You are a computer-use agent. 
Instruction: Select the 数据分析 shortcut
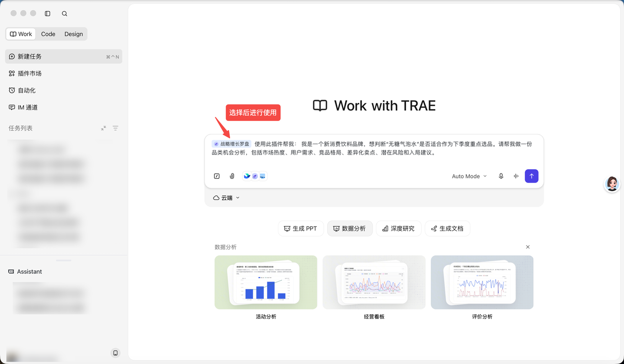(x=350, y=229)
